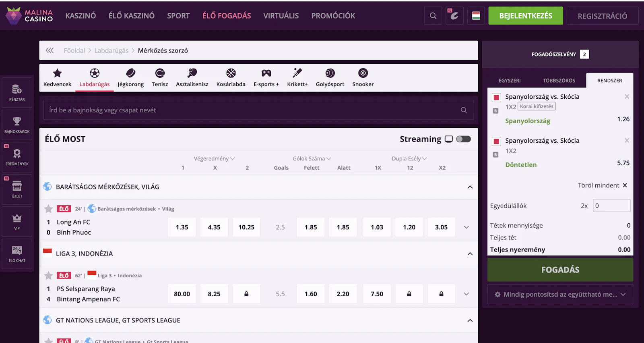This screenshot has height=343, width=644.
Task: Open the Végeredmény market dropdown
Action: point(214,158)
